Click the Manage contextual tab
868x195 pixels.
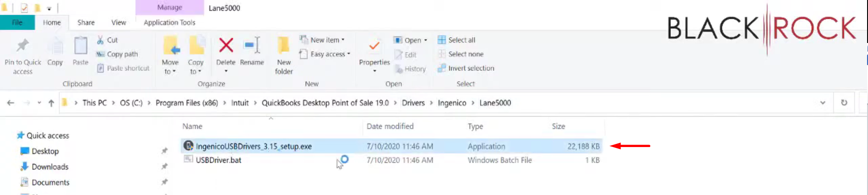(169, 7)
